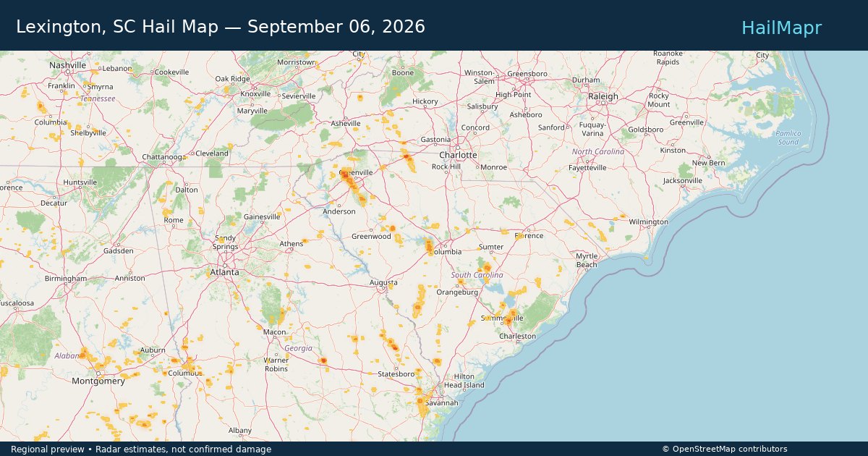The width and height of the screenshot is (868, 456).
Task: Click the Regional preview disclaimer text
Action: pyautogui.click(x=141, y=449)
